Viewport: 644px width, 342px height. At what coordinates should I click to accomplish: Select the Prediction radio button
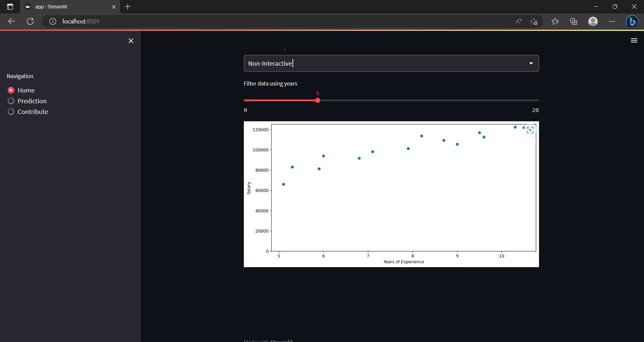10,101
